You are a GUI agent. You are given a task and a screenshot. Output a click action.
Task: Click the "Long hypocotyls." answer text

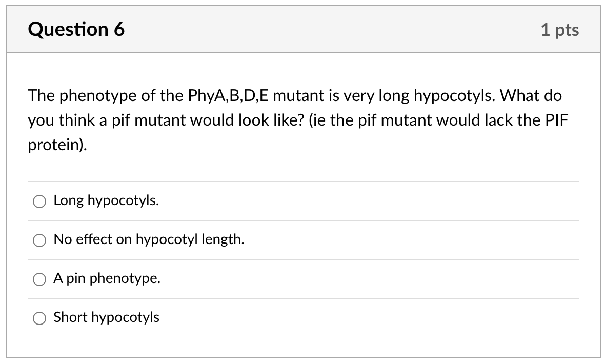click(105, 201)
